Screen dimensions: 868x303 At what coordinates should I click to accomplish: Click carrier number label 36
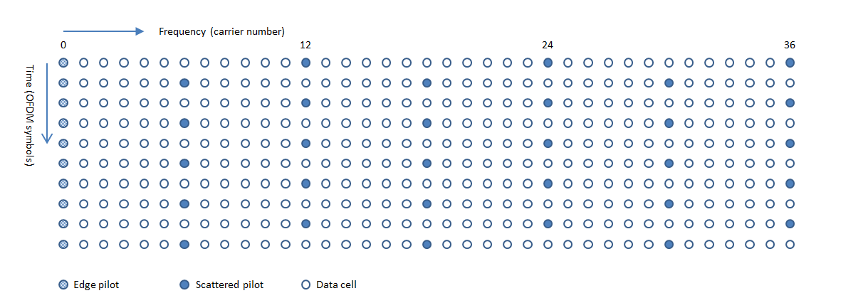tap(790, 46)
